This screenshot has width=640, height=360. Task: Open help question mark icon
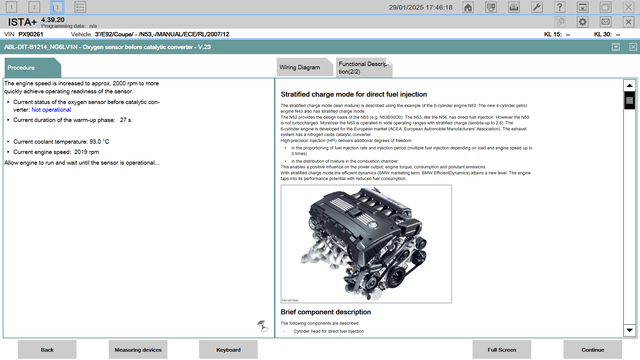click(560, 7)
